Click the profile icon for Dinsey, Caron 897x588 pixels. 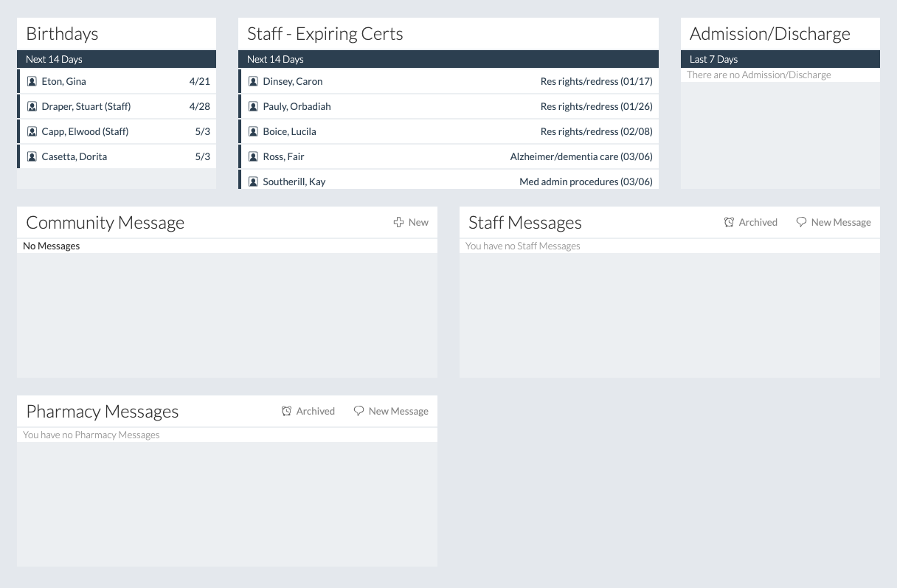[x=253, y=82]
